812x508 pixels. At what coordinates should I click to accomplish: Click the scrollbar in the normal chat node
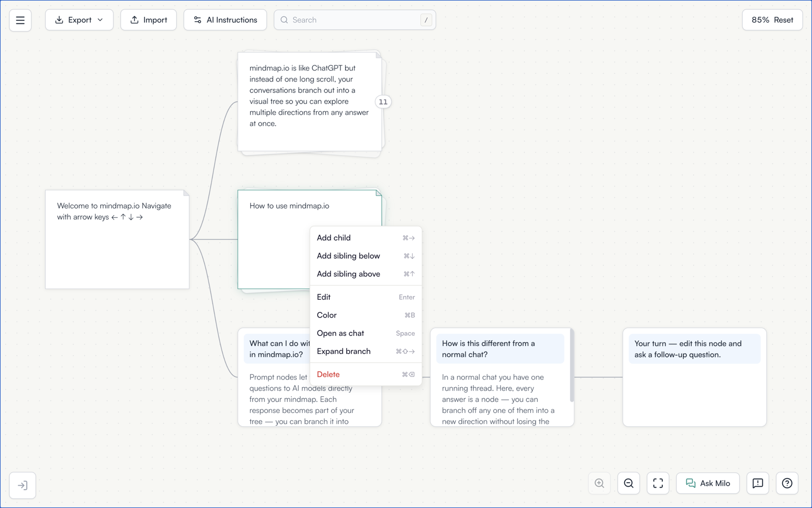click(x=572, y=366)
